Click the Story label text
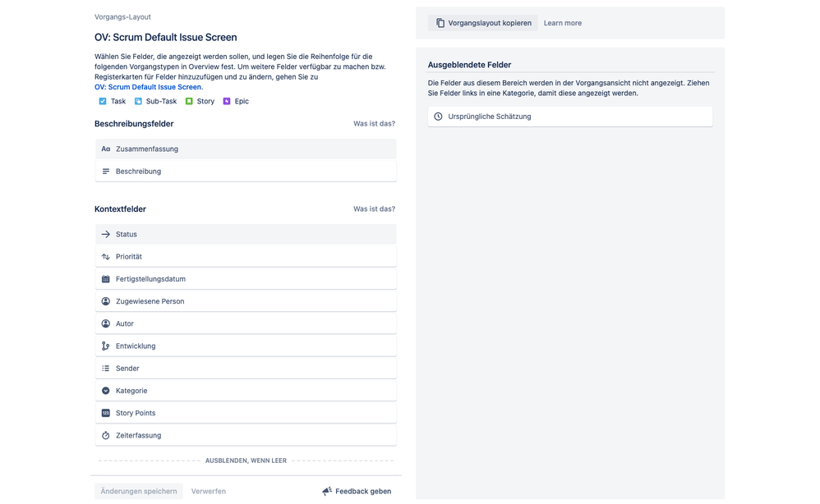This screenshot has width=820, height=504. pyautogui.click(x=205, y=101)
